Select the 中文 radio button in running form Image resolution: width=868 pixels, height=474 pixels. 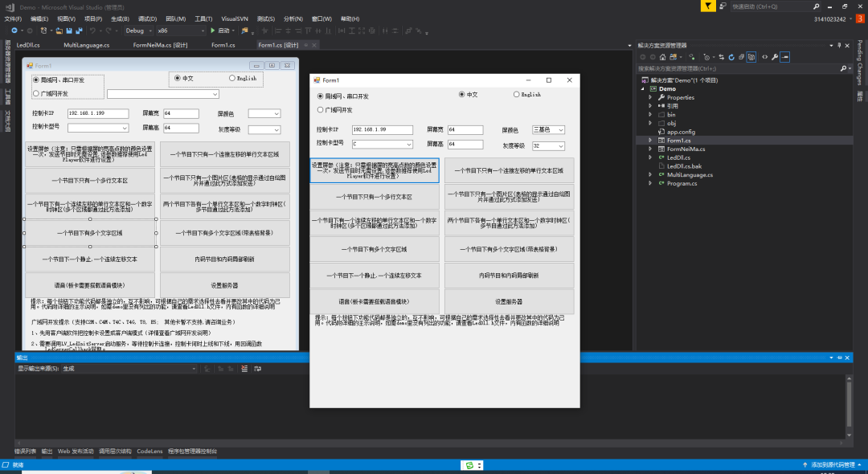[461, 95]
